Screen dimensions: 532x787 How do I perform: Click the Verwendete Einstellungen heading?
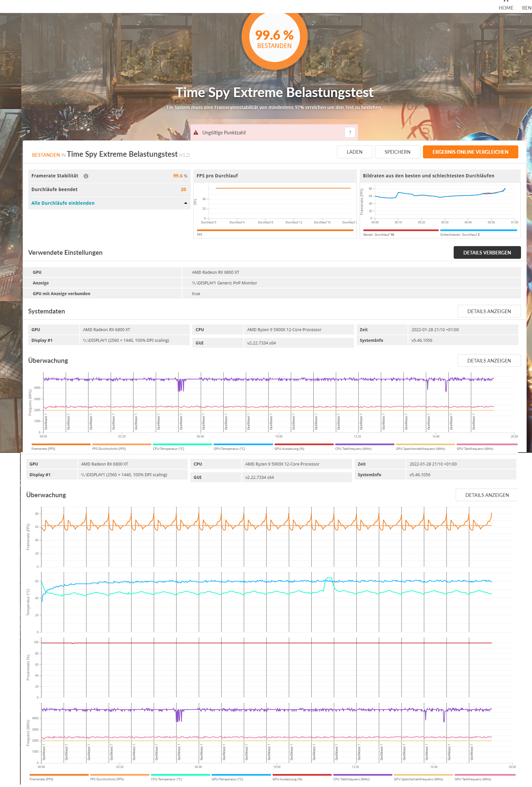pos(65,253)
